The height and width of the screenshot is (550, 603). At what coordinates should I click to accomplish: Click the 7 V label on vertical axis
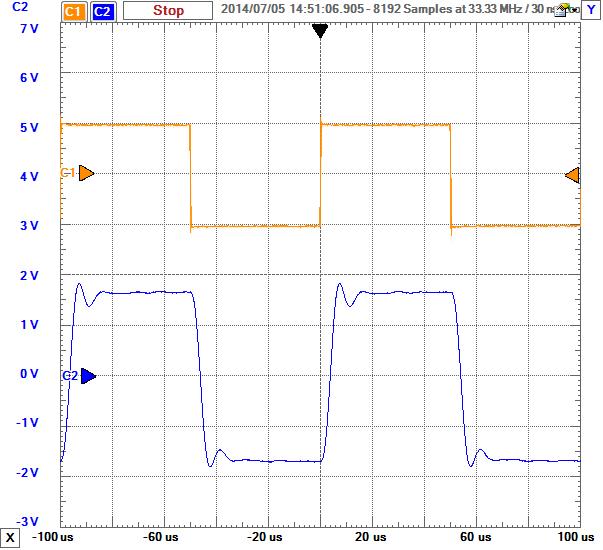29,28
